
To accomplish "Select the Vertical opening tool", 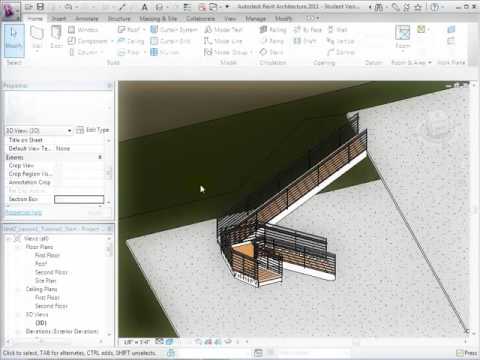I will coord(340,41).
